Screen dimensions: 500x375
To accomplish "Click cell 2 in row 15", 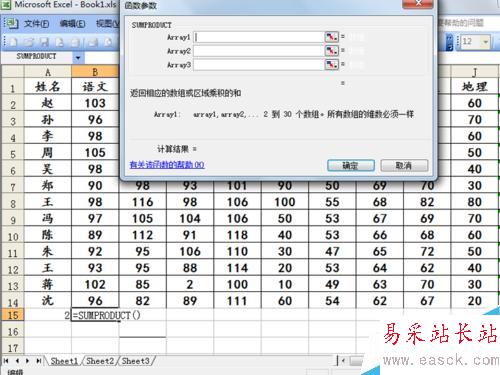I will click(48, 315).
